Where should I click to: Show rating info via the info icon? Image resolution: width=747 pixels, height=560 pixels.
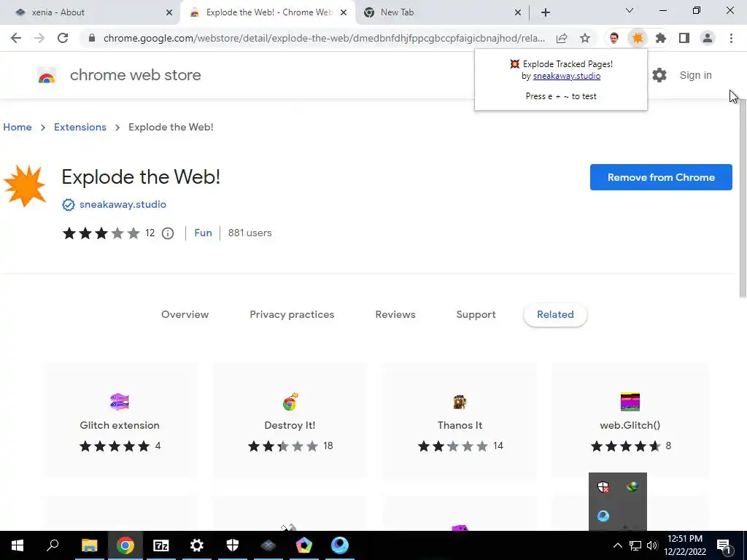[168, 233]
